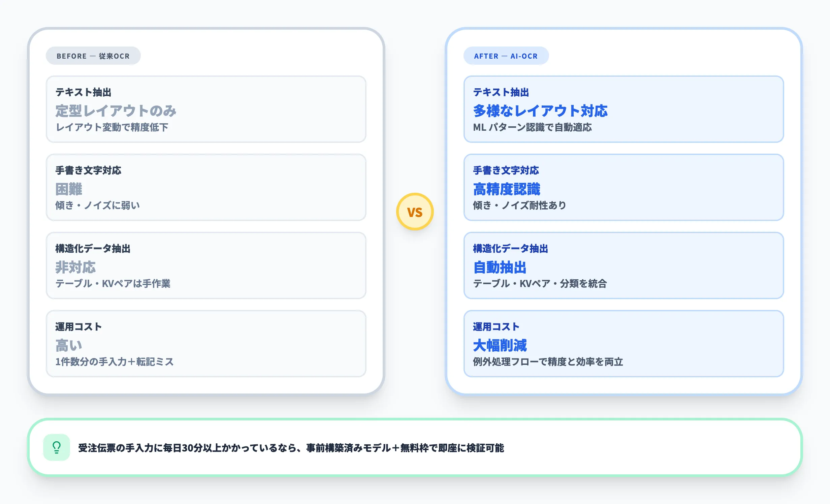This screenshot has width=830, height=504.
Task: Click the 自動抽出 heading in the AFTER panel
Action: click(500, 268)
